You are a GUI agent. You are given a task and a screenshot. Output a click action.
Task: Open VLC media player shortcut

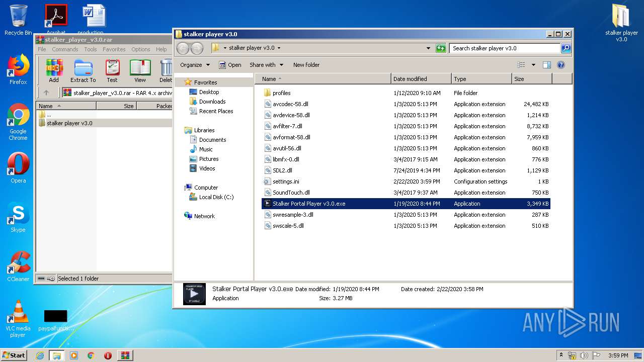click(x=18, y=319)
